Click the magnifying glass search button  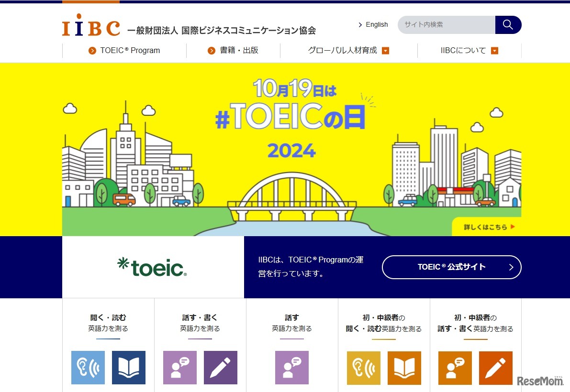coord(508,25)
